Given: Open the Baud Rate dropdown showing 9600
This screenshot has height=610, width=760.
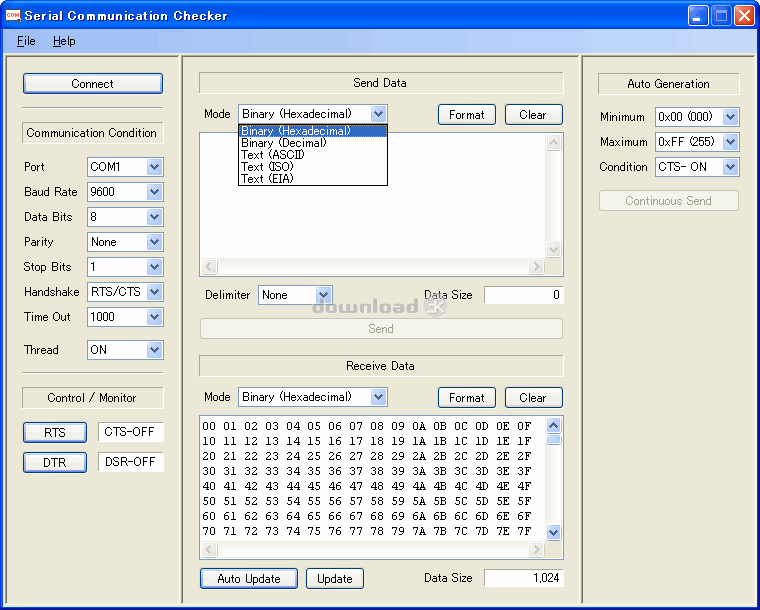Looking at the screenshot, I should (x=125, y=192).
